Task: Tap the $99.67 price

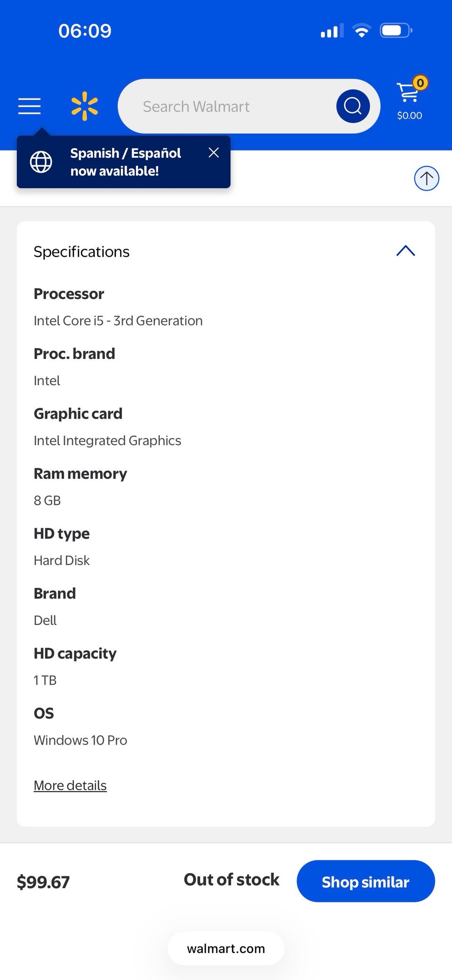Action: (x=43, y=882)
